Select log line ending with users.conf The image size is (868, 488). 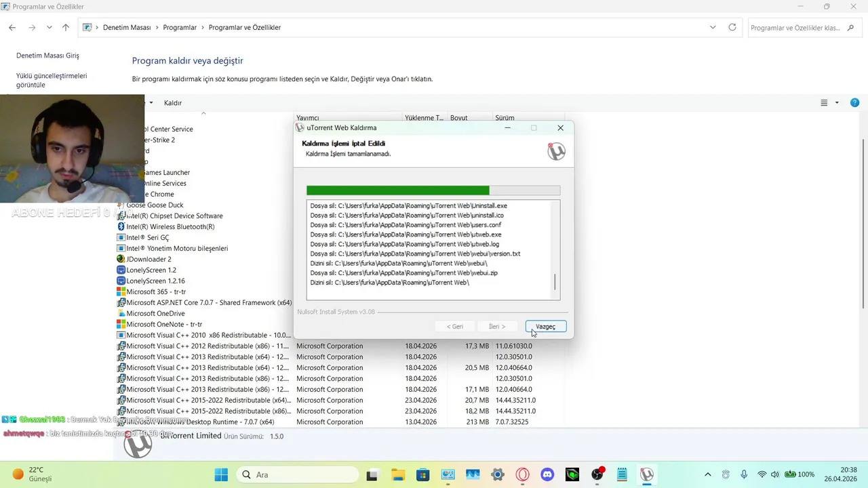point(406,225)
